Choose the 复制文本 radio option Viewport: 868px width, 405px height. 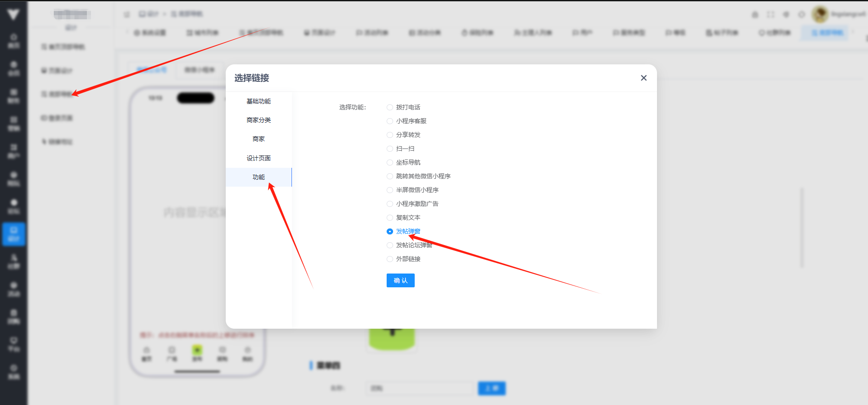390,217
